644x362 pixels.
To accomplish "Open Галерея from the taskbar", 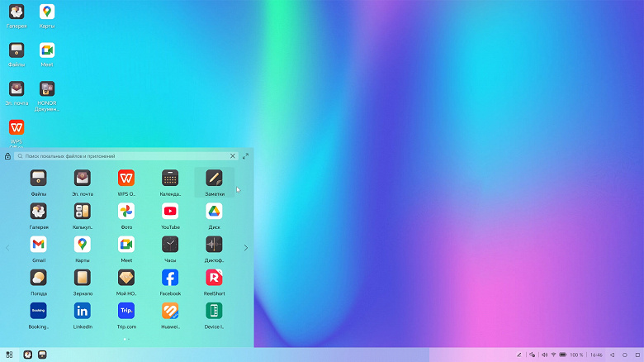I will coord(27,355).
